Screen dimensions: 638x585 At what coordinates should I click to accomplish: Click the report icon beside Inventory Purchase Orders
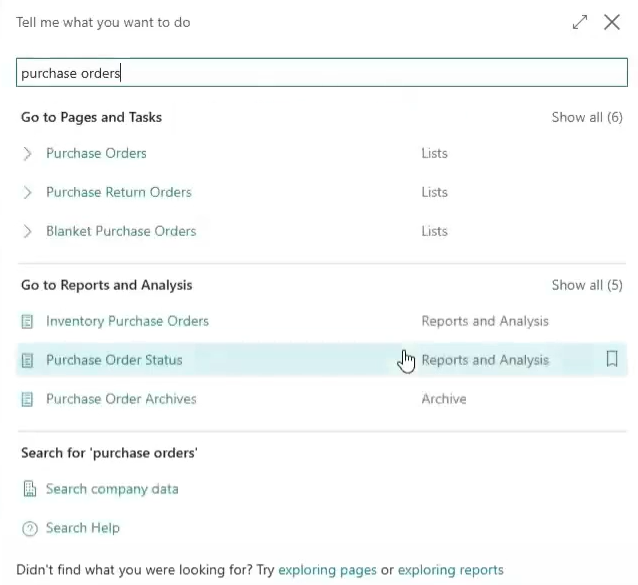[27, 321]
